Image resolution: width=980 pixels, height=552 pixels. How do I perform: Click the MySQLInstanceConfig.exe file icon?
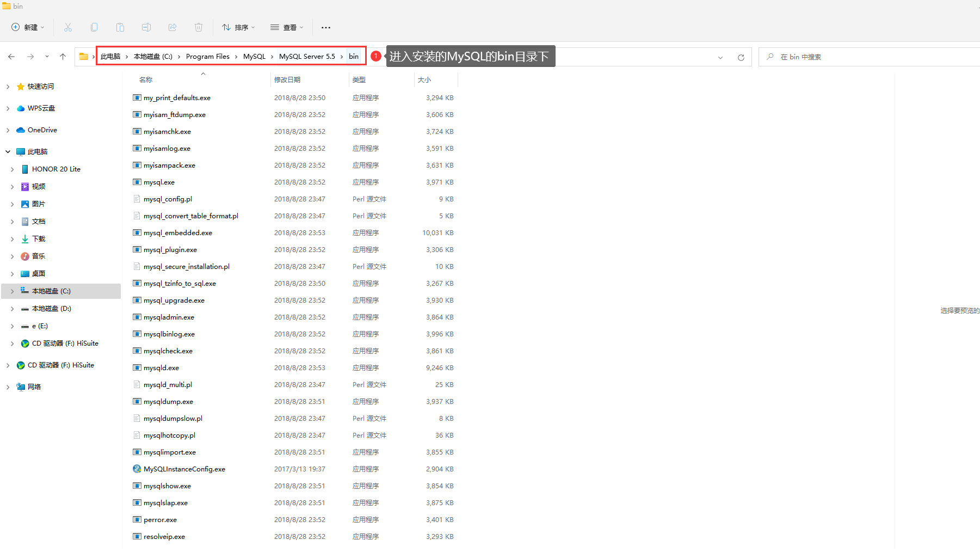click(x=137, y=469)
